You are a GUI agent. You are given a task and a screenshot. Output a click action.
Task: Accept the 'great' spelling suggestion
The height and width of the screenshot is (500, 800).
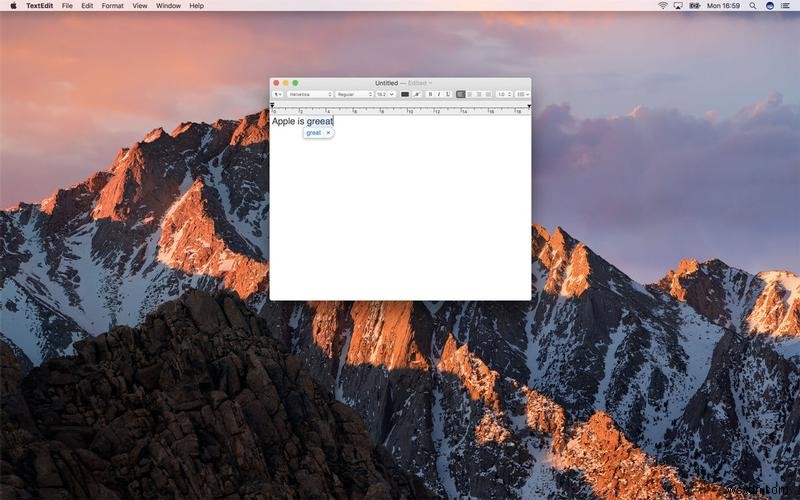point(314,133)
